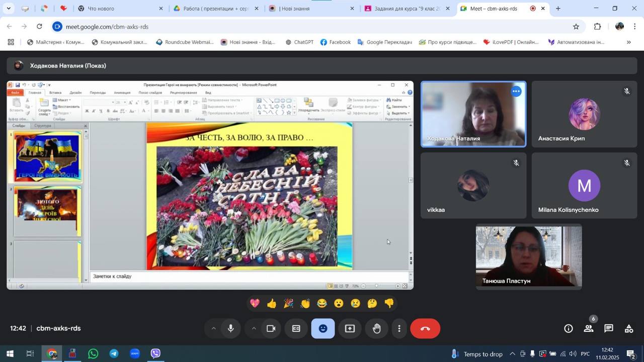
Task: Send the heart emoji reaction
Action: pos(255,303)
